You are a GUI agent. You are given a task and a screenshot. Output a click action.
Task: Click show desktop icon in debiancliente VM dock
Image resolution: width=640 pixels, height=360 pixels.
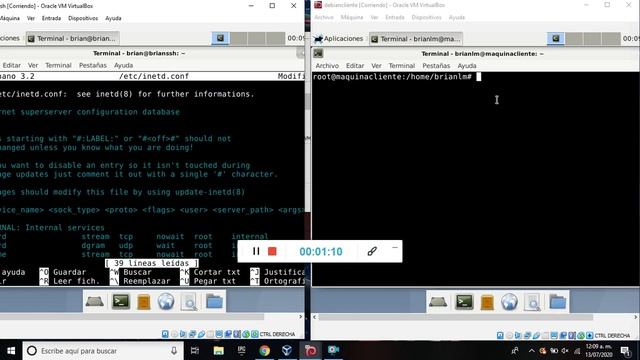(x=438, y=302)
